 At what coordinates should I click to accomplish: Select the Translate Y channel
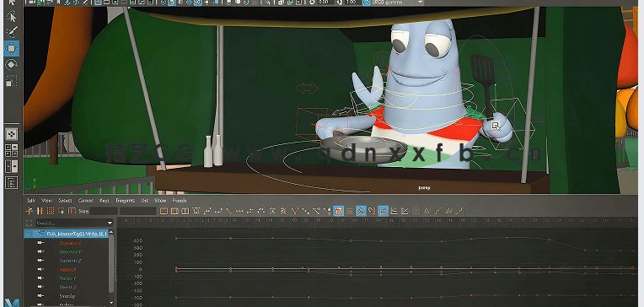[70, 251]
